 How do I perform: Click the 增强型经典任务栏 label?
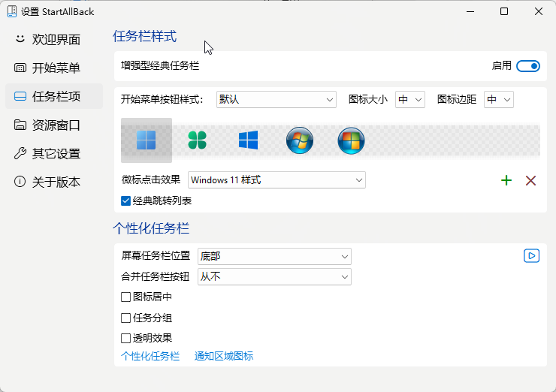(x=160, y=66)
